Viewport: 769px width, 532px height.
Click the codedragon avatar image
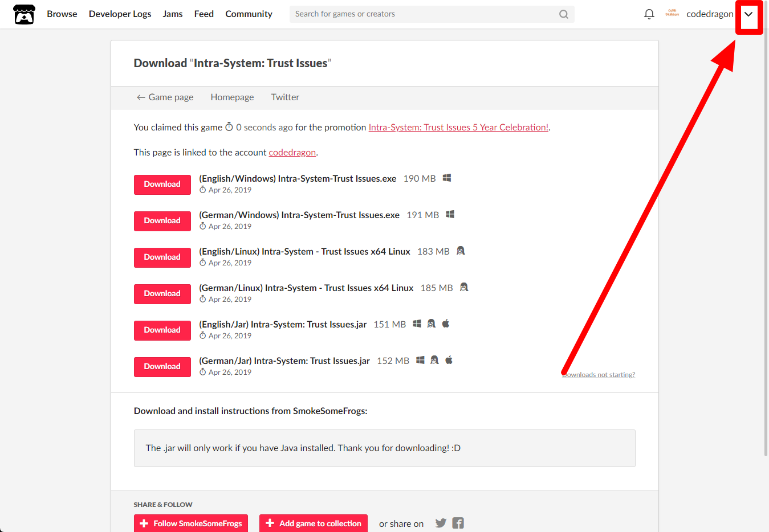click(672, 14)
